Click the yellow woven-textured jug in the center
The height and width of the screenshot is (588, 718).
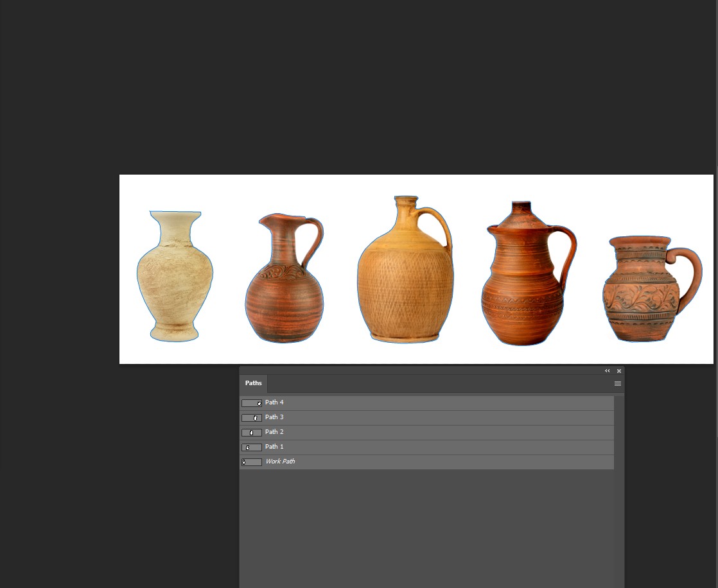pyautogui.click(x=405, y=282)
